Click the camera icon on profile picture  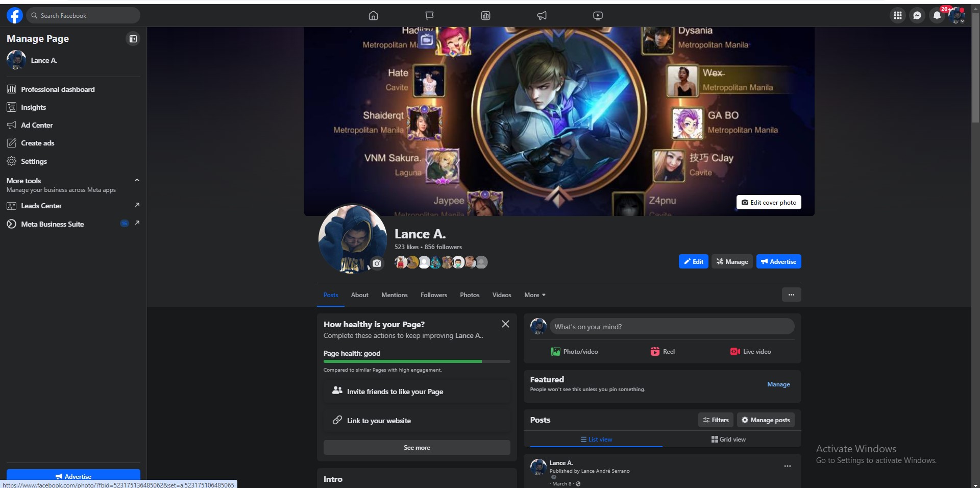377,263
